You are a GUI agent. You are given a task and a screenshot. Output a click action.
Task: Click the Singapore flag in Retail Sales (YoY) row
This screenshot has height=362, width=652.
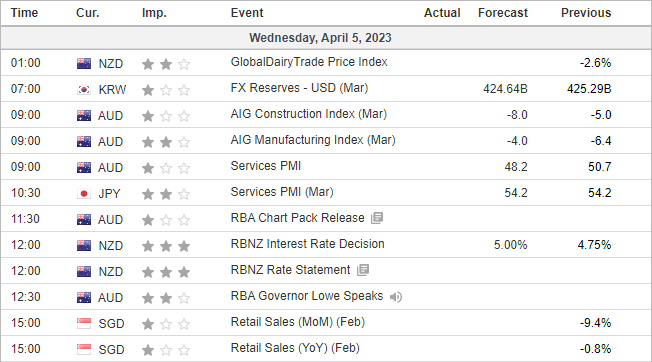pos(84,350)
